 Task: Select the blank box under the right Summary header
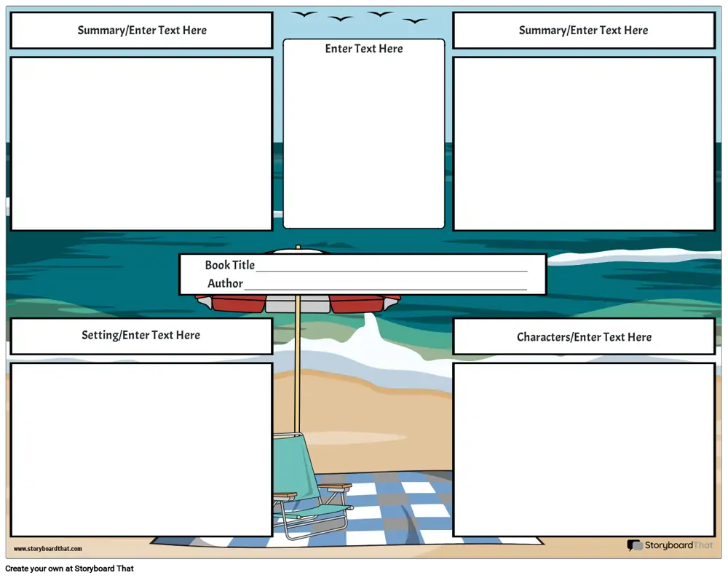click(x=583, y=143)
